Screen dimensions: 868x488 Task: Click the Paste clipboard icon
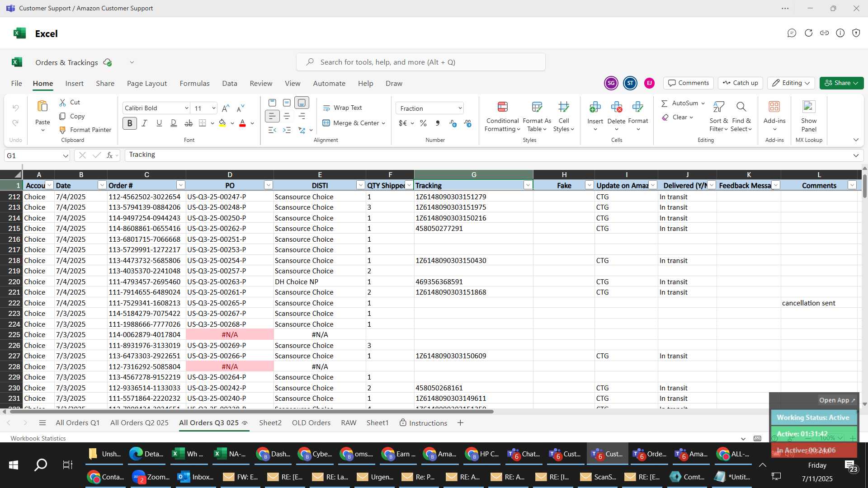[x=42, y=107]
